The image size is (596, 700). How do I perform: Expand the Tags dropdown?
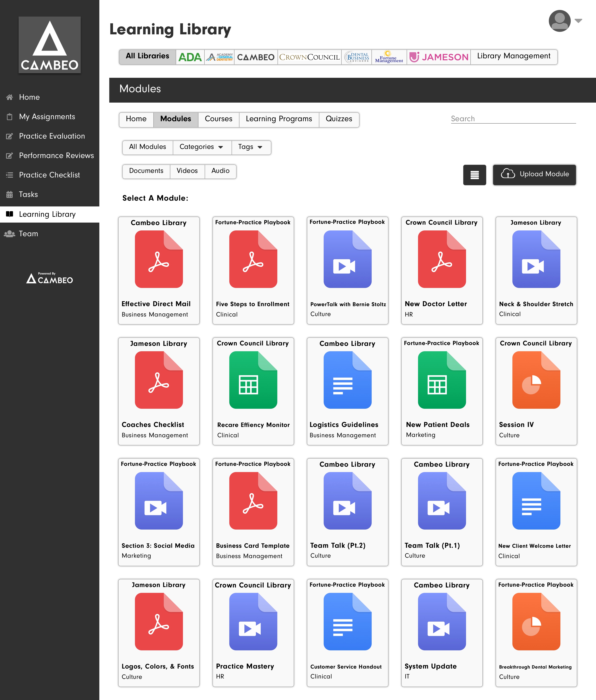250,147
